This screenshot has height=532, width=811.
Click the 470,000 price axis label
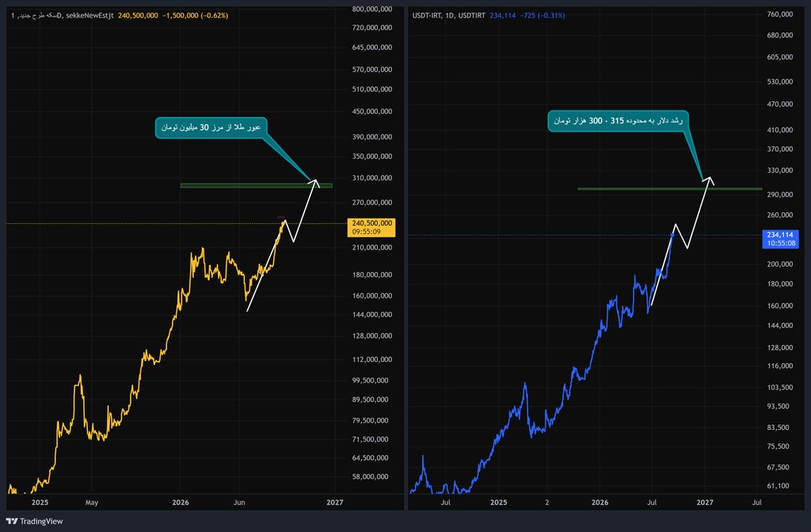click(x=780, y=104)
